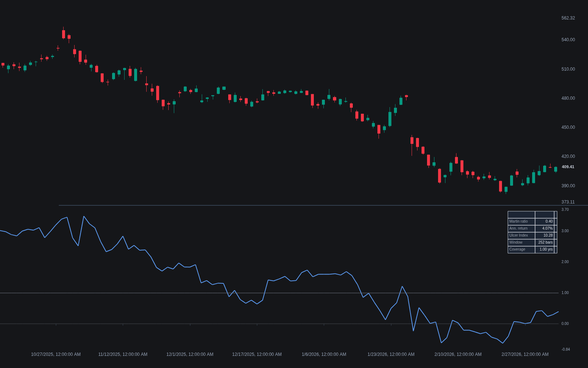
Task: Click the empty header cell of stats table
Action: pyautogui.click(x=521, y=215)
